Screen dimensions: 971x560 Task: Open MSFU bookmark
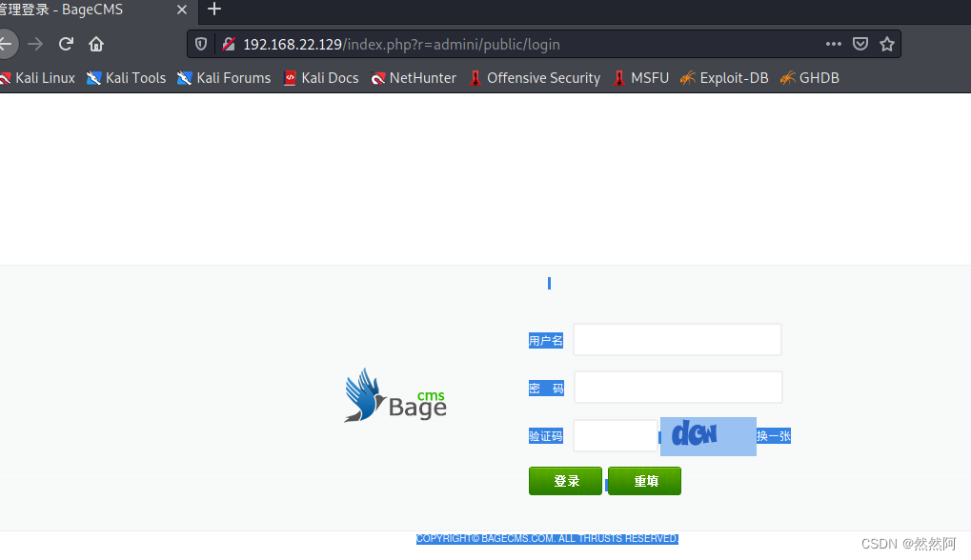tap(641, 78)
